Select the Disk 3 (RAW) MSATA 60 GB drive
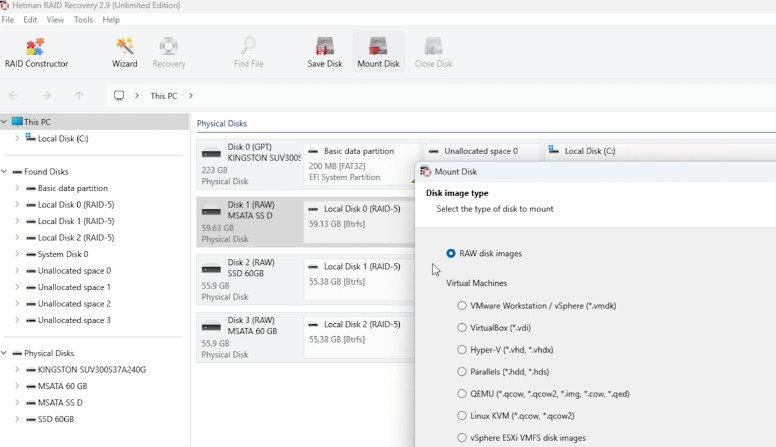776x447 pixels. (x=250, y=337)
